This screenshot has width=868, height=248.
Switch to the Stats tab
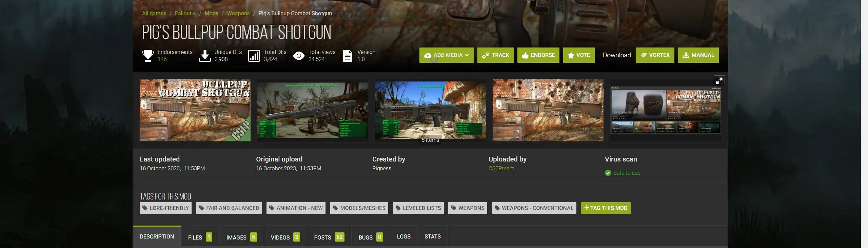[x=433, y=237]
